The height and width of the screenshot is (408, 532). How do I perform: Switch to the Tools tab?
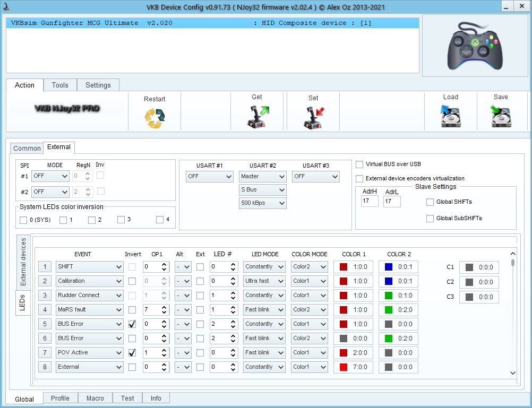(60, 85)
